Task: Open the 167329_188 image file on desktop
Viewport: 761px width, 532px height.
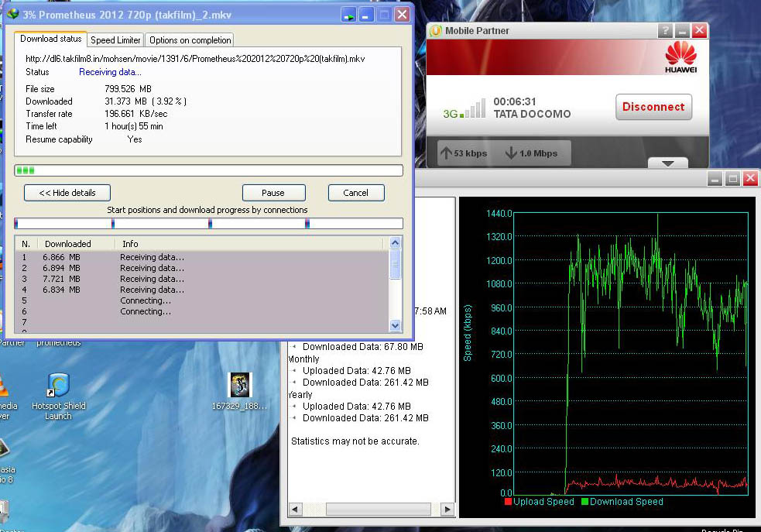Action: 239,391
